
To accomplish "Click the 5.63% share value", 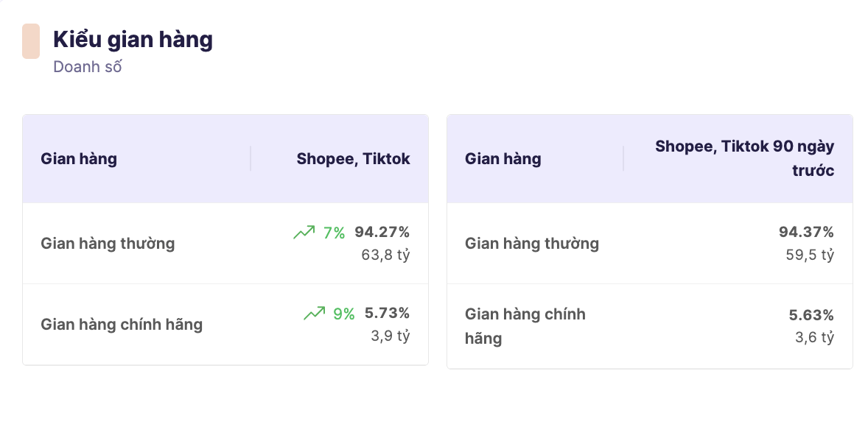I will tap(811, 316).
